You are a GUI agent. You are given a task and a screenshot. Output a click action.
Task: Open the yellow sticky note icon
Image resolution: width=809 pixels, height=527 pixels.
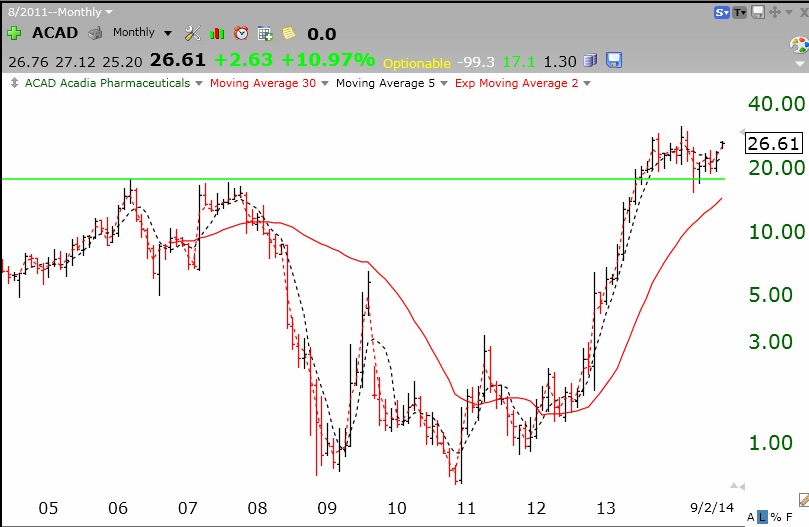(289, 34)
